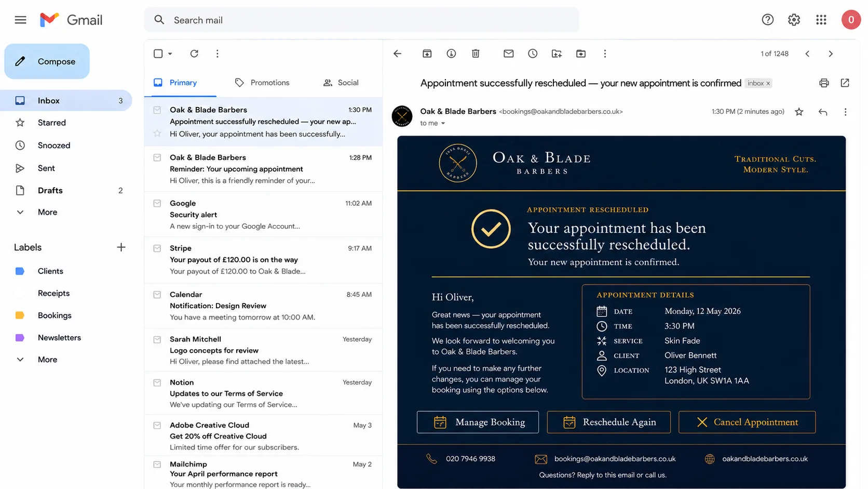Print the whole conversation
Image resolution: width=868 pixels, height=489 pixels.
point(824,83)
